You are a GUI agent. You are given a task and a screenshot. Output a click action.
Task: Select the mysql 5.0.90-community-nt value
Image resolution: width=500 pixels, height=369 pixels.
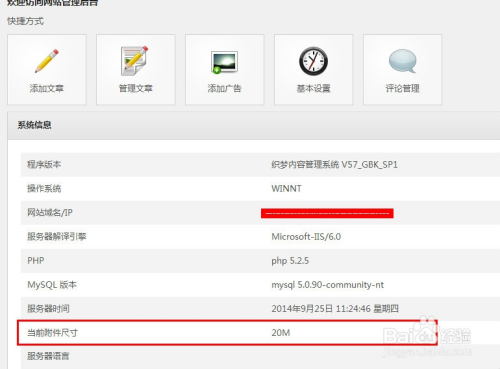point(327,285)
